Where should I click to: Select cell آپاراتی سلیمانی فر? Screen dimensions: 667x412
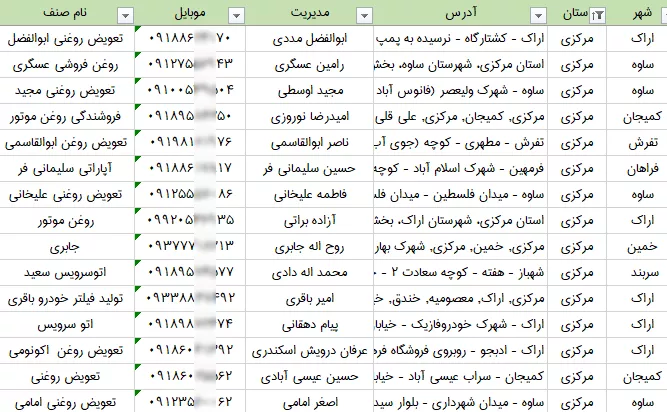pyautogui.click(x=67, y=169)
